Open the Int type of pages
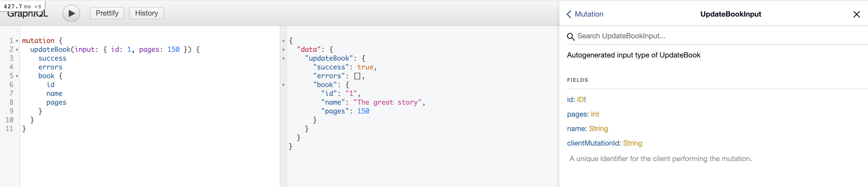The height and width of the screenshot is (187, 868). pyautogui.click(x=595, y=114)
